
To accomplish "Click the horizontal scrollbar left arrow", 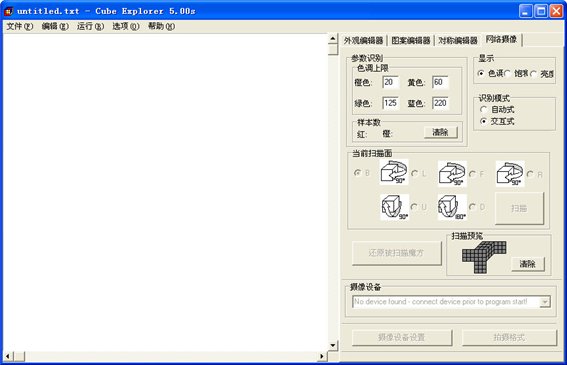I will (x=8, y=356).
